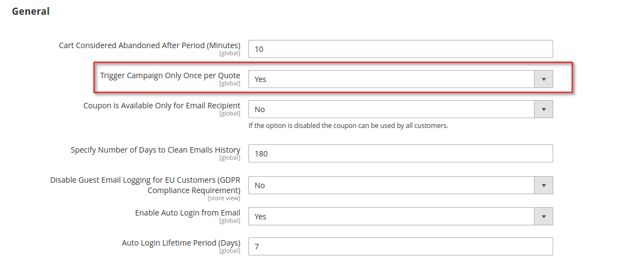Click the Auto Login Lifetime Period (Days) field
644x262 pixels.
[401, 247]
